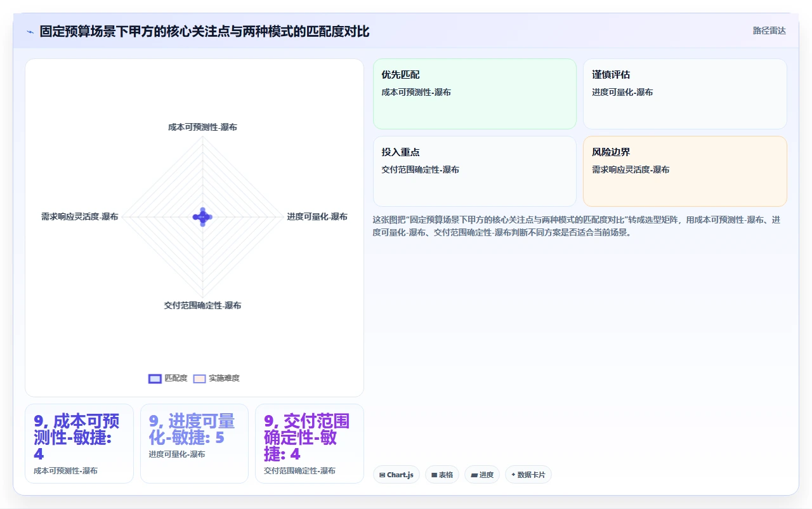812x509 pixels.
Task: Click radar axis label 需求响应灵活度-瀑布
Action: (x=80, y=216)
